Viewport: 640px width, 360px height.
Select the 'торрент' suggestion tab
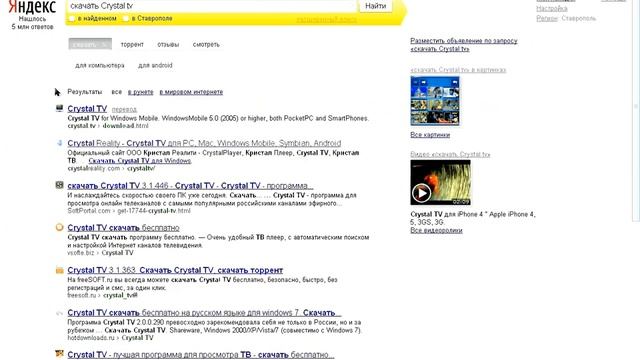click(x=132, y=44)
